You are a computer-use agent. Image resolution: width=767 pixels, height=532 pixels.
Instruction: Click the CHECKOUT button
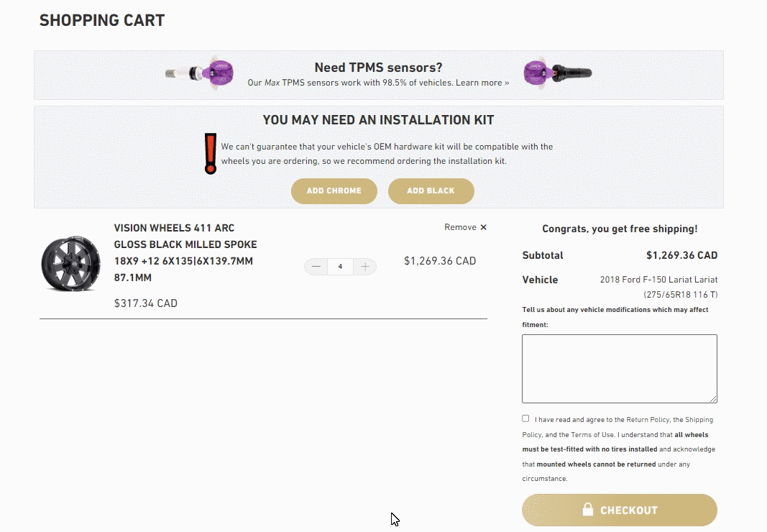pyautogui.click(x=619, y=510)
